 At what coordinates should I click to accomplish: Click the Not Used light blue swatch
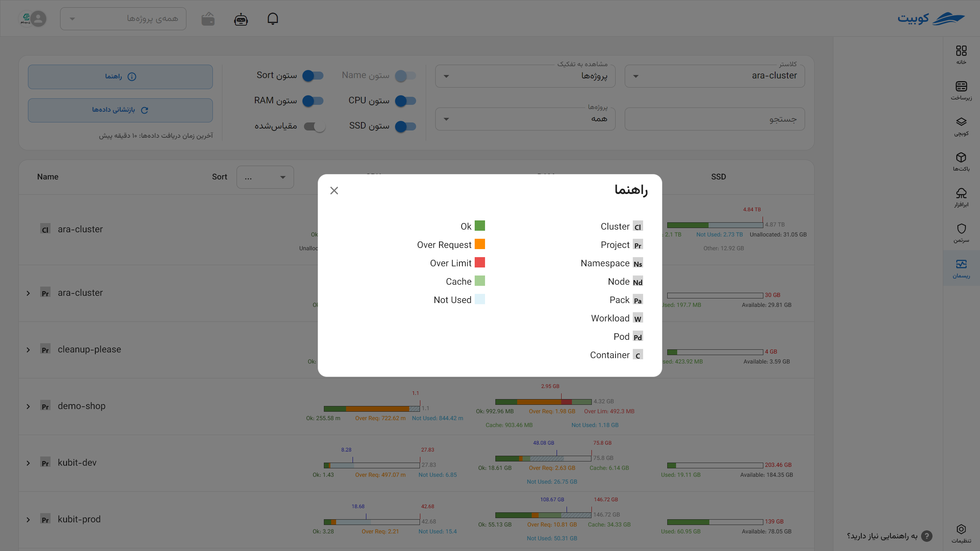(x=480, y=299)
